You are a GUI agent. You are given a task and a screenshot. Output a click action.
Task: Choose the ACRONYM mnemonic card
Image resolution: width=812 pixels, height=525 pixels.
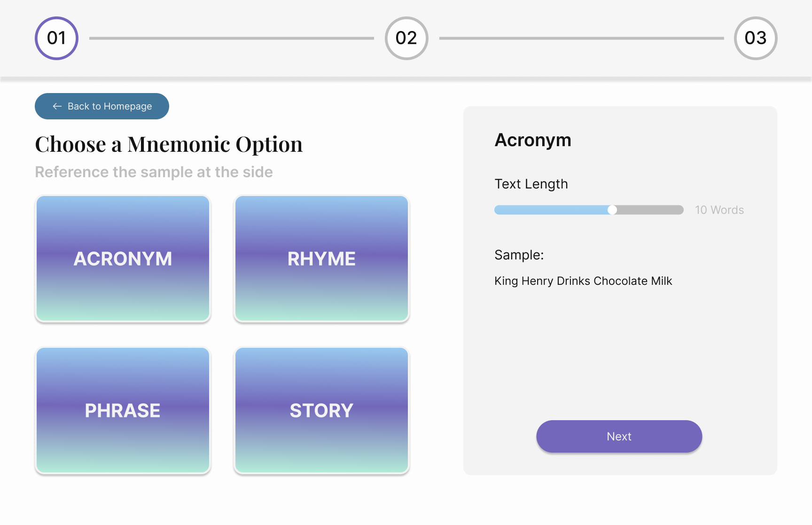[x=123, y=259]
